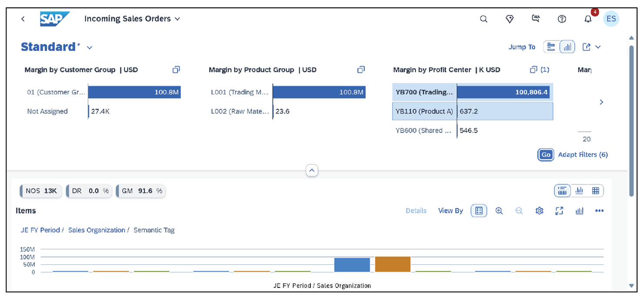Expand the Items chart to full screen
This screenshot has height=299, width=644.
click(x=559, y=211)
